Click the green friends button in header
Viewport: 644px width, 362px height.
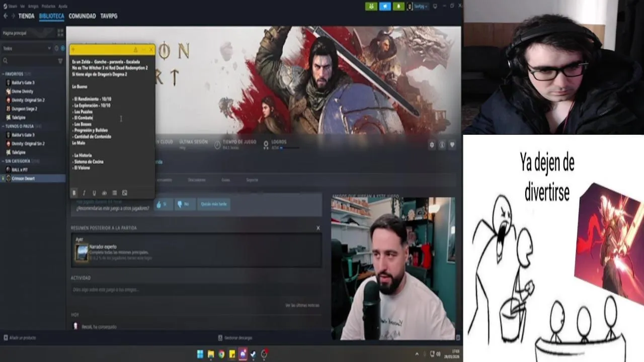[x=371, y=7]
